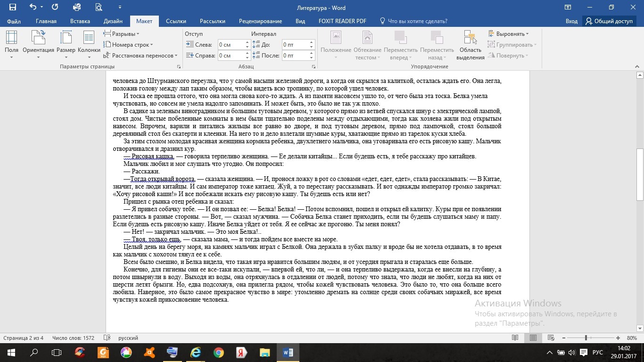
Task: Open Расстановка переносов hyphenation dropdown
Action: click(140, 56)
